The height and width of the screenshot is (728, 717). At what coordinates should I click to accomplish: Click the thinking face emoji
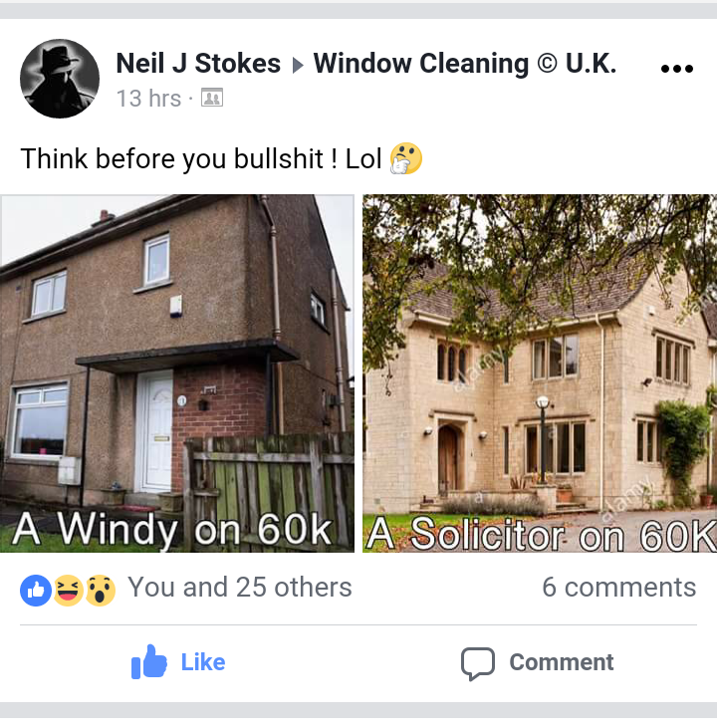(x=406, y=158)
